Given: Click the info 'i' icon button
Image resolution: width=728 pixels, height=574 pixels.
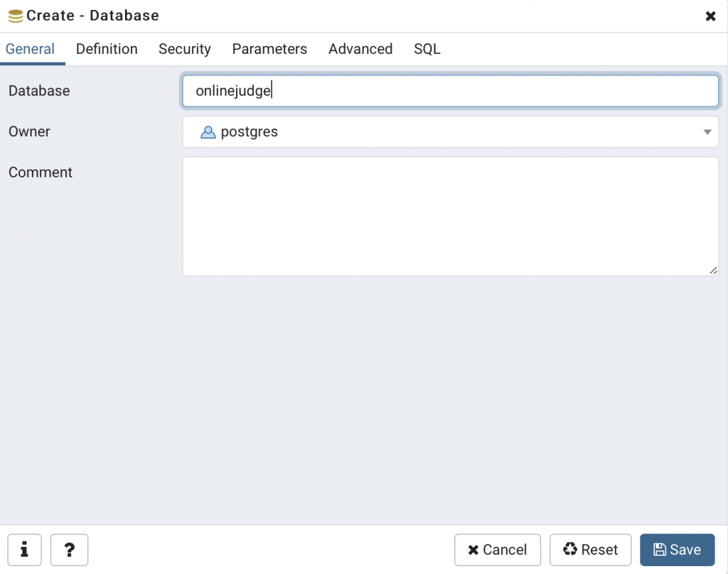Looking at the screenshot, I should tap(25, 550).
